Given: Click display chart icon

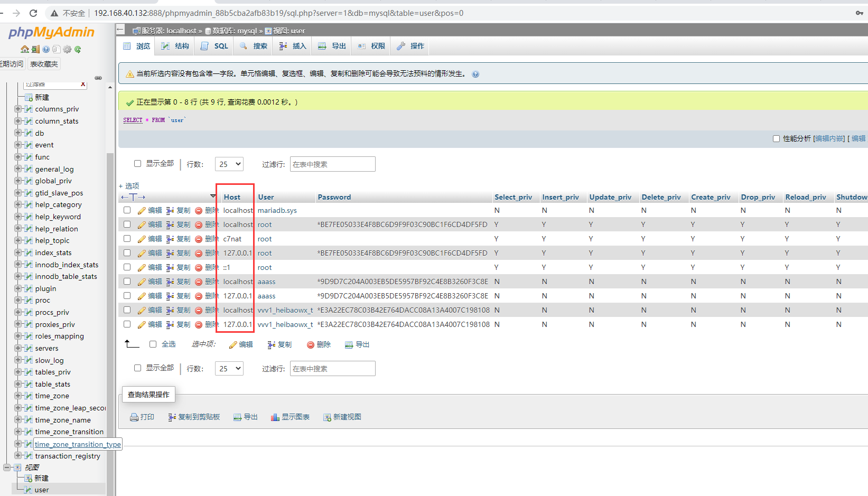Looking at the screenshot, I should 275,417.
